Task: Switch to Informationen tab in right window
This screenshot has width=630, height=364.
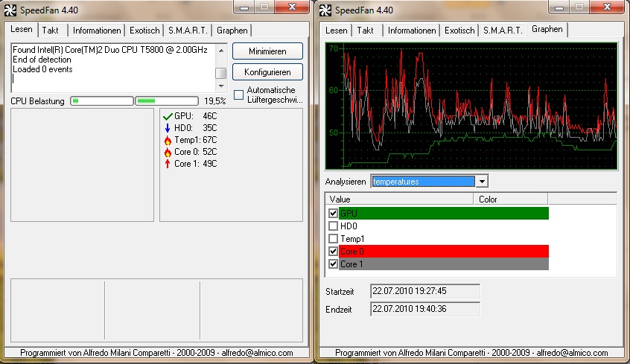Action: coord(412,31)
